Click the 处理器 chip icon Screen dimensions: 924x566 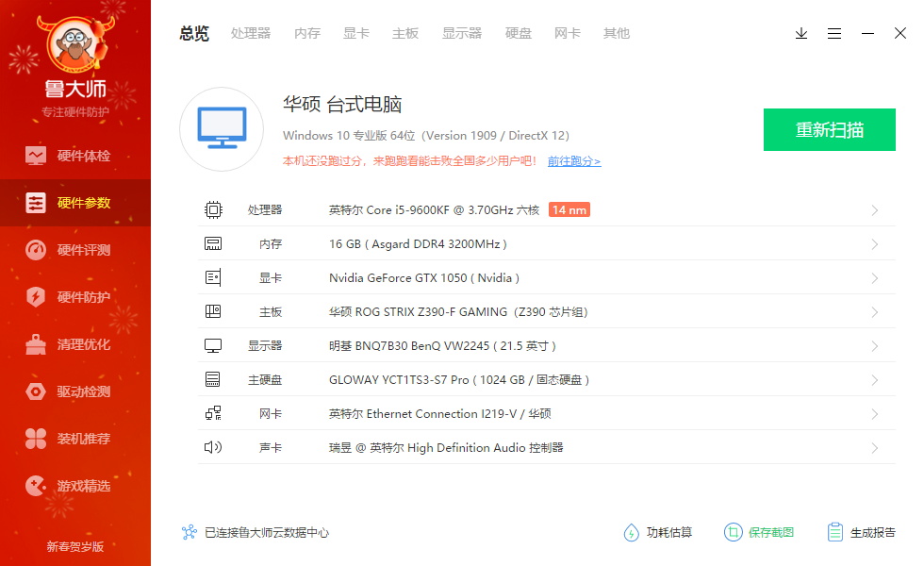pyautogui.click(x=213, y=209)
